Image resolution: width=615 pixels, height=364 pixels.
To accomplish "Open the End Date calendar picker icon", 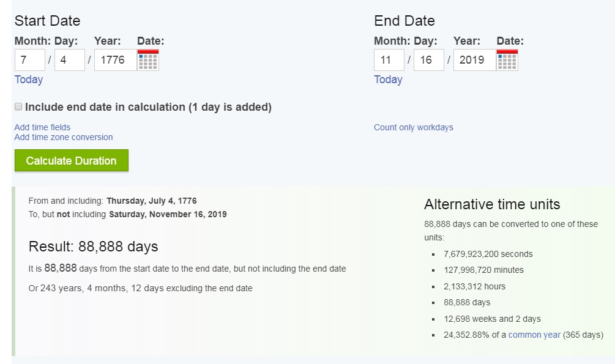I will click(x=507, y=60).
